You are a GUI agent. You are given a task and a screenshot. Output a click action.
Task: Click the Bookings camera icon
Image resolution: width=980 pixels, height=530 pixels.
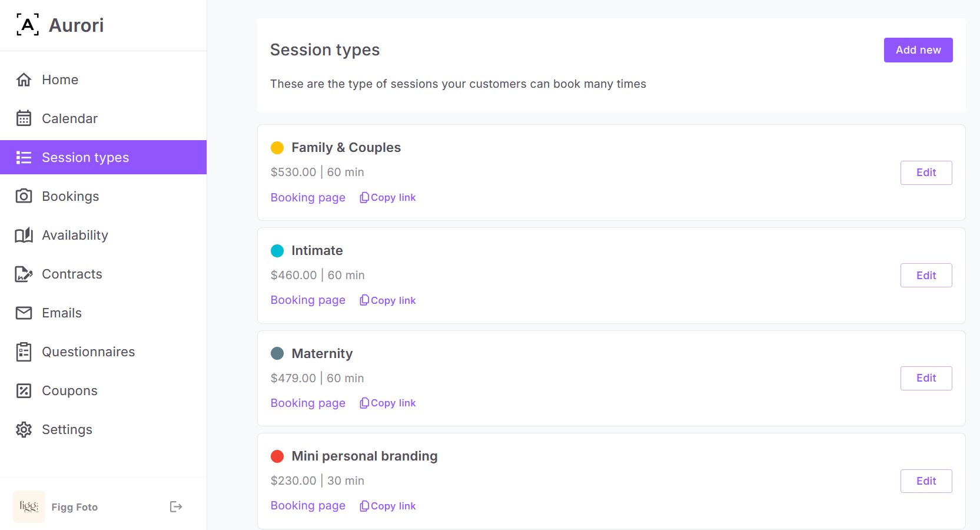pyautogui.click(x=24, y=196)
